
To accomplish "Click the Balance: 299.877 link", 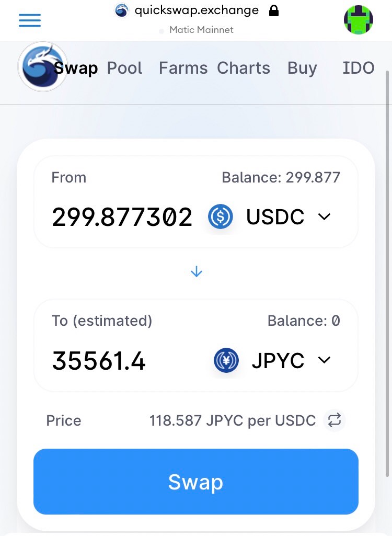I will pyautogui.click(x=281, y=177).
